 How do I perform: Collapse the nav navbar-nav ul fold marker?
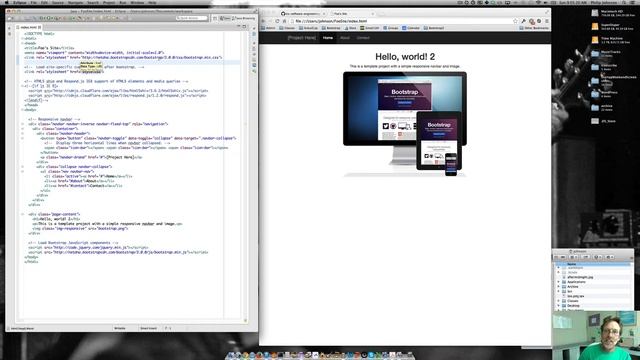click(x=22, y=171)
